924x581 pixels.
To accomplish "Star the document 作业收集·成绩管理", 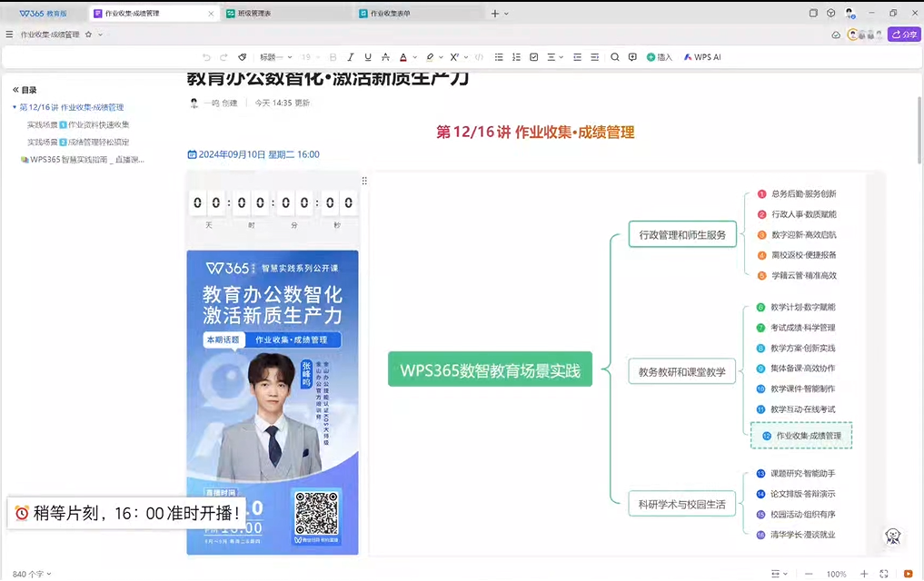I will tap(88, 34).
